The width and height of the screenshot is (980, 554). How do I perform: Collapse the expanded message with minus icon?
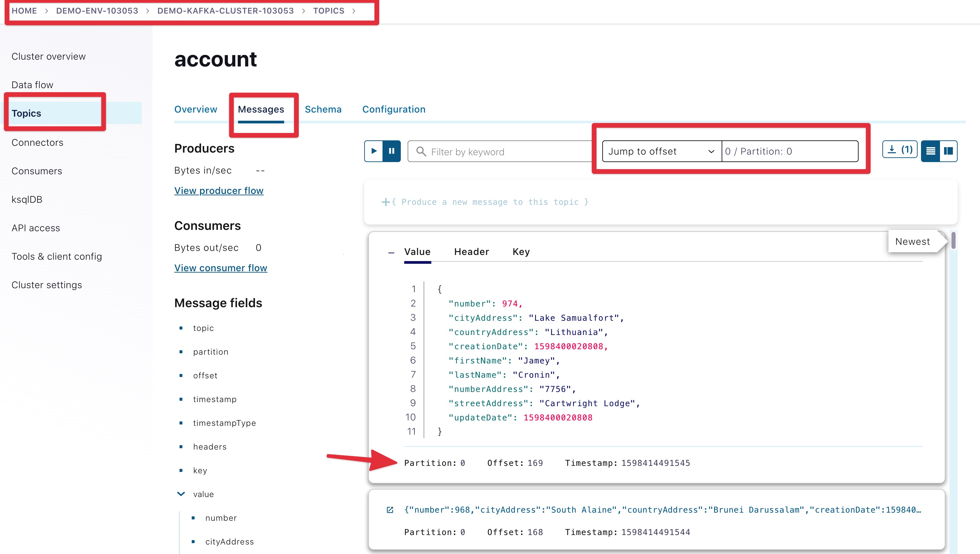(x=391, y=253)
